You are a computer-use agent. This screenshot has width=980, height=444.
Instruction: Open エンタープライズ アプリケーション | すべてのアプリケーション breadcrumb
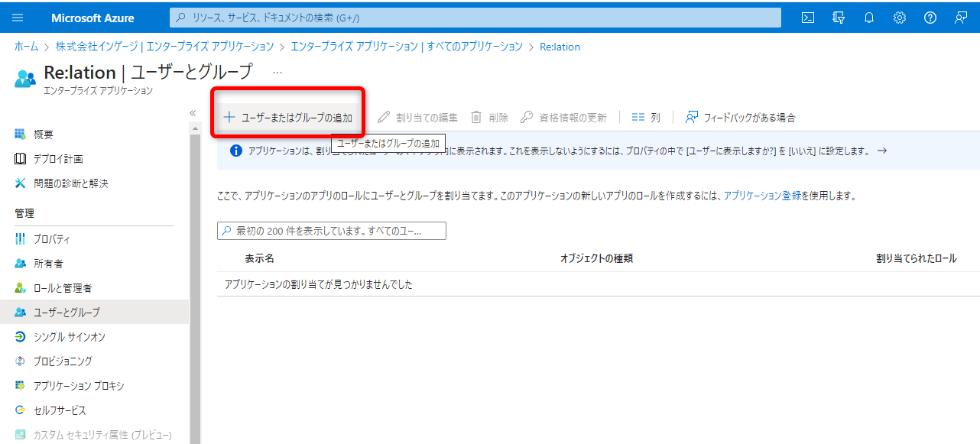(x=407, y=47)
